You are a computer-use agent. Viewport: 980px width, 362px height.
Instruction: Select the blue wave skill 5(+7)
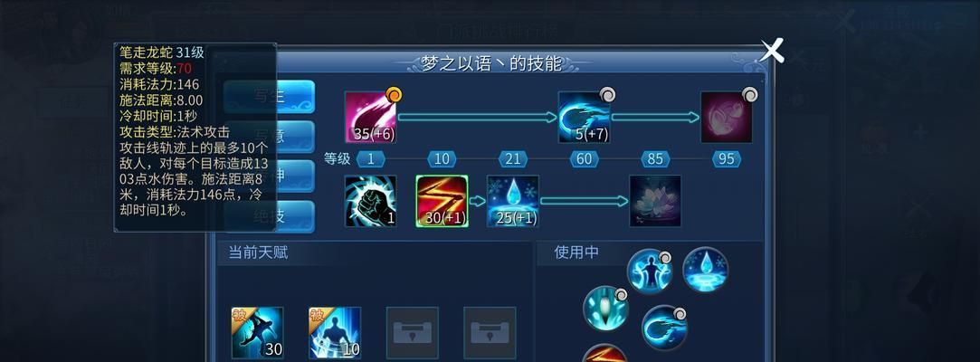point(584,118)
